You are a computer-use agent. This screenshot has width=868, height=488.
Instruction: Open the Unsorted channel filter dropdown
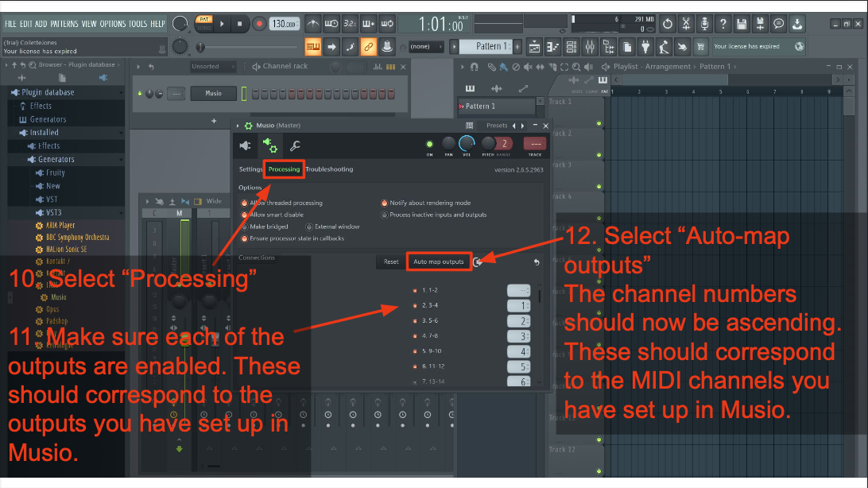[x=212, y=67]
